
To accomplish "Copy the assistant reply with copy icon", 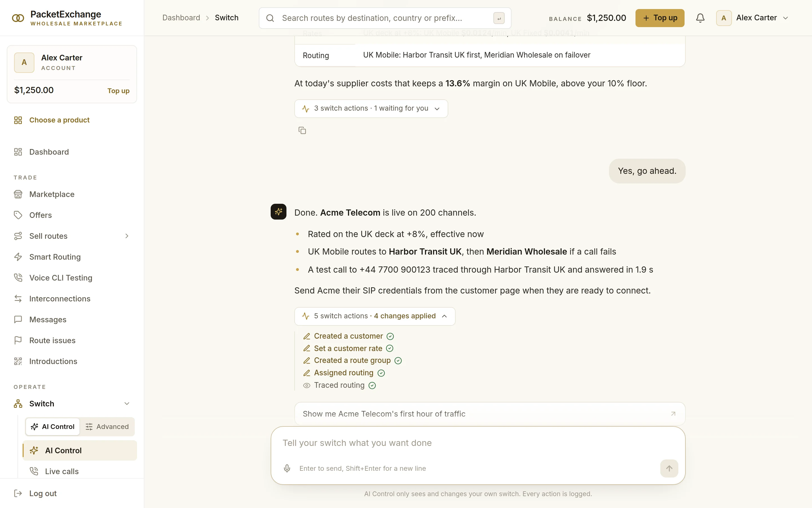I will 302,130.
